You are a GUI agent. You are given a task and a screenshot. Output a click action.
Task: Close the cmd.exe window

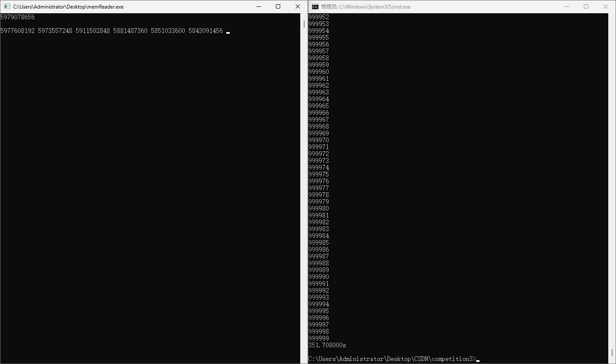coord(606,6)
